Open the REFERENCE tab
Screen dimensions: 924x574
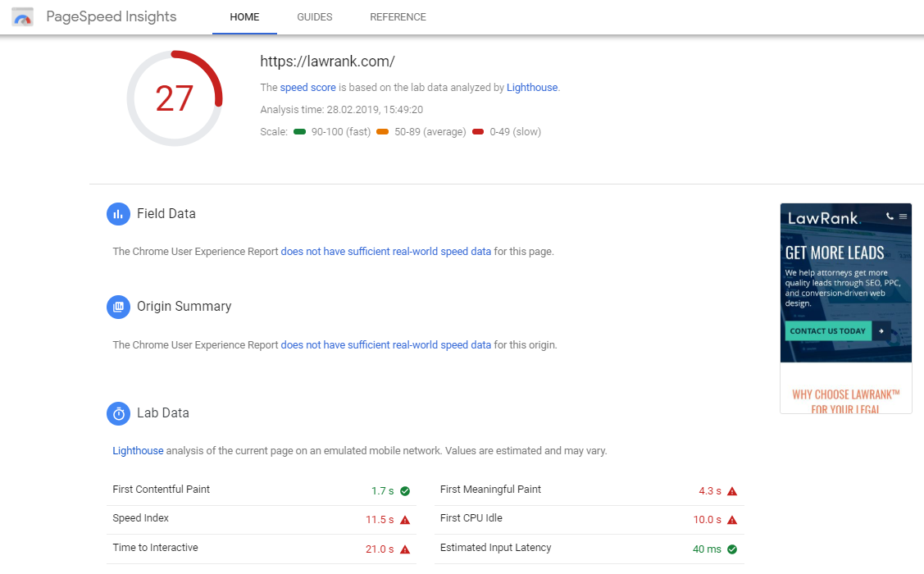(x=398, y=17)
